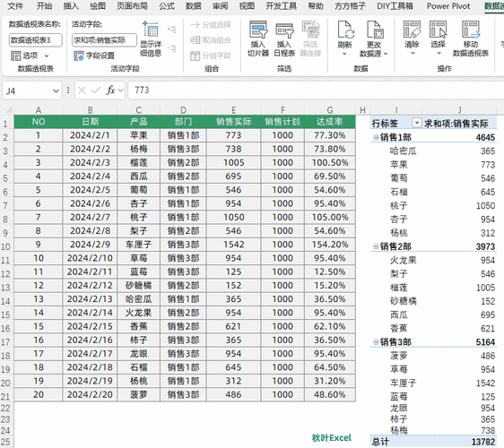504x448 pixels.
Task: Click the pivot value 4645 for 销售1部
Action: [485, 137]
